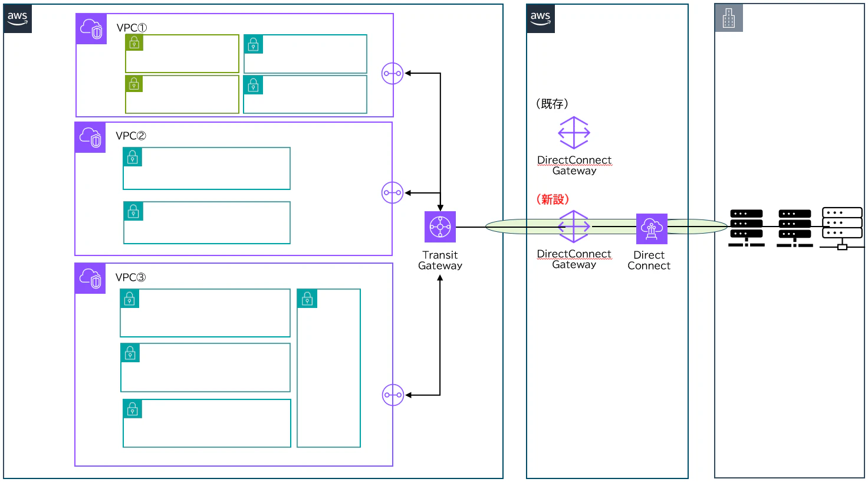Select the upper subnet lock icon in VPC②
The width and height of the screenshot is (868, 482).
click(x=133, y=157)
